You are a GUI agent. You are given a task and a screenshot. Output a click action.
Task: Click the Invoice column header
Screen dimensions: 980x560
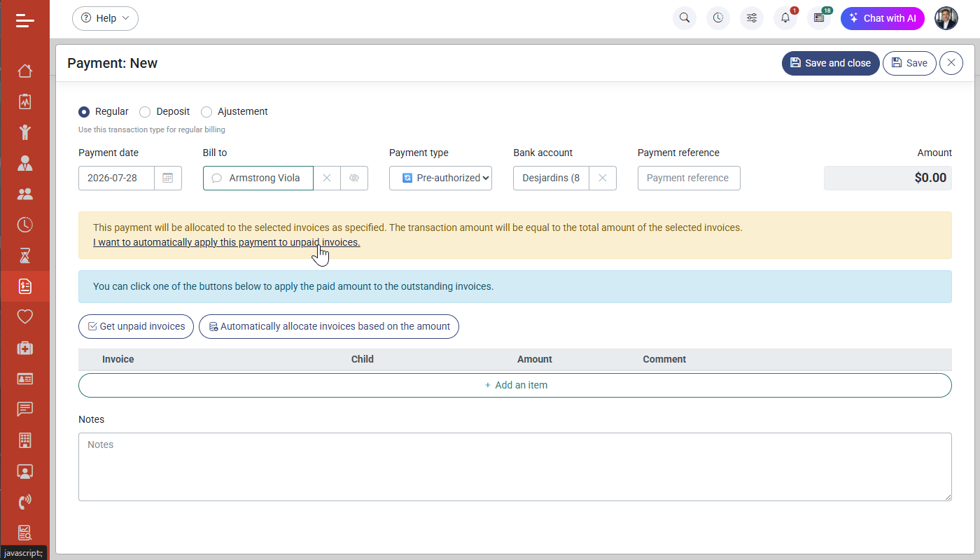(x=118, y=359)
